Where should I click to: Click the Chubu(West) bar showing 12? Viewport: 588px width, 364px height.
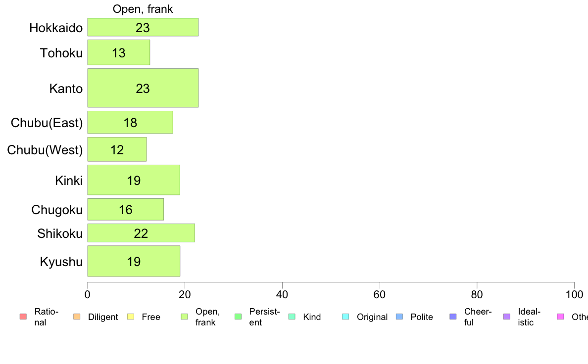point(117,149)
